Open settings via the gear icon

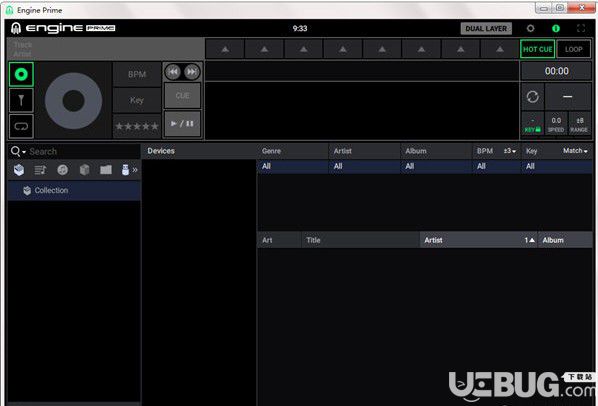click(x=530, y=29)
